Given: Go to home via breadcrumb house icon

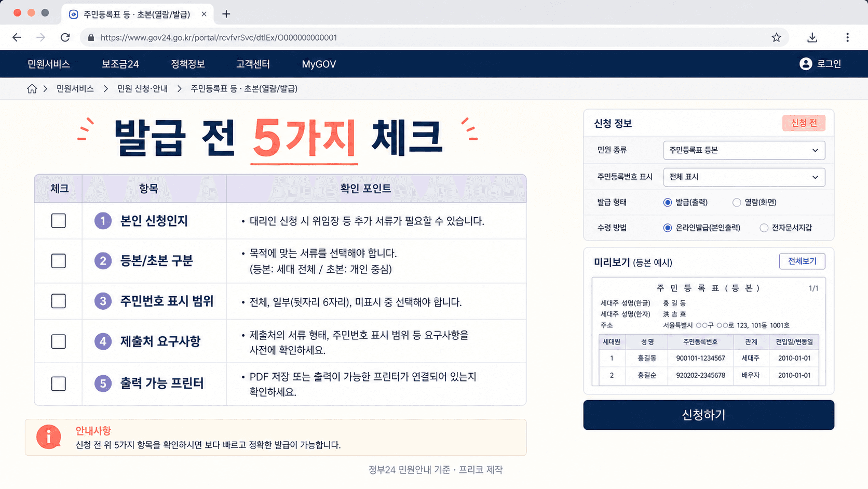Looking at the screenshot, I should click(32, 89).
